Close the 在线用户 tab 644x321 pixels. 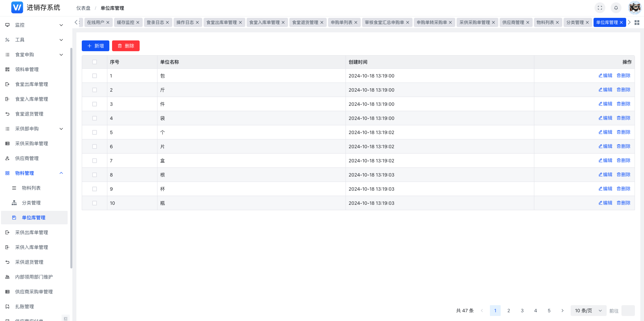108,23
